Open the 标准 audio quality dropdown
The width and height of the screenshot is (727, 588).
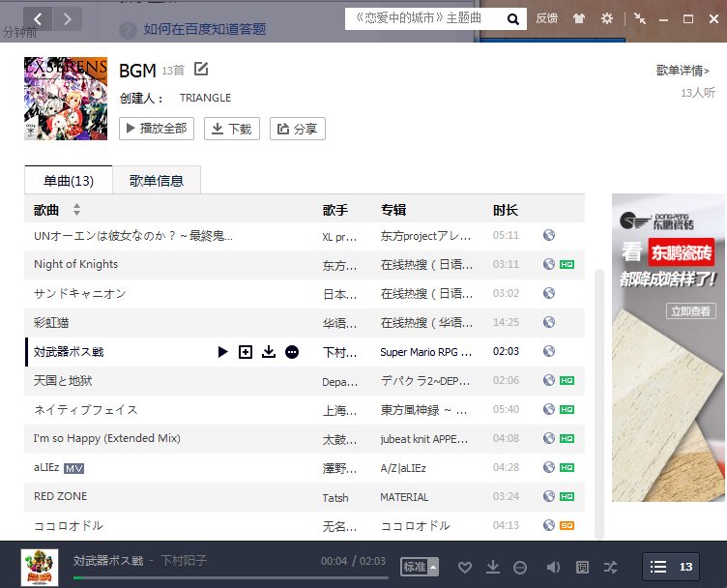pos(420,567)
